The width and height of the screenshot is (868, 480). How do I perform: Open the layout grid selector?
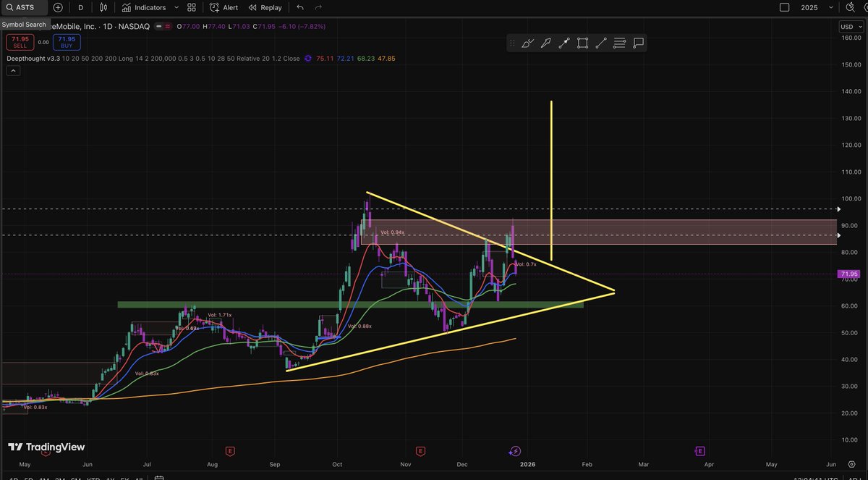(191, 7)
